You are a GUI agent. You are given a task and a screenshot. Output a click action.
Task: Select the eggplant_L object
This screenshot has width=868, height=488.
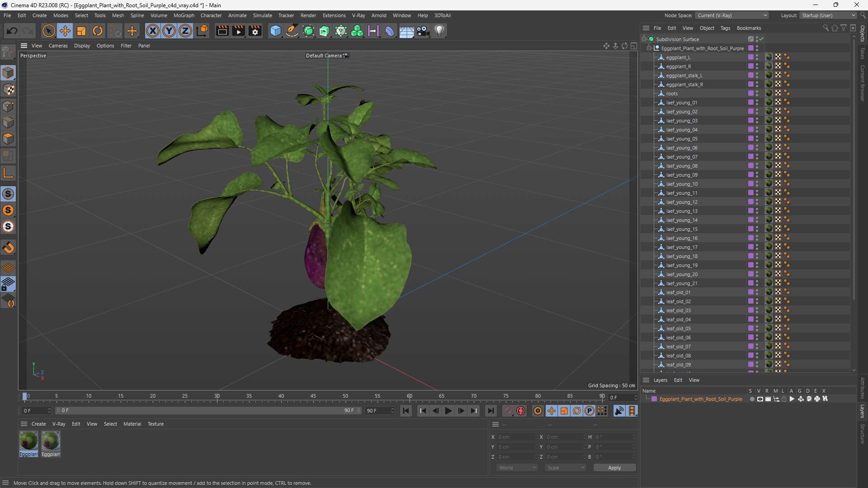click(x=678, y=57)
